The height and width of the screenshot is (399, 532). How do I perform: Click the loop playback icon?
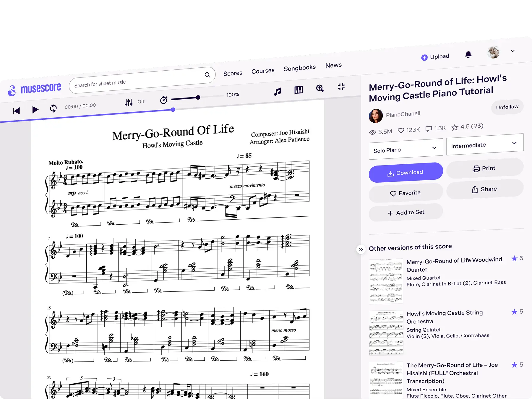(x=53, y=109)
